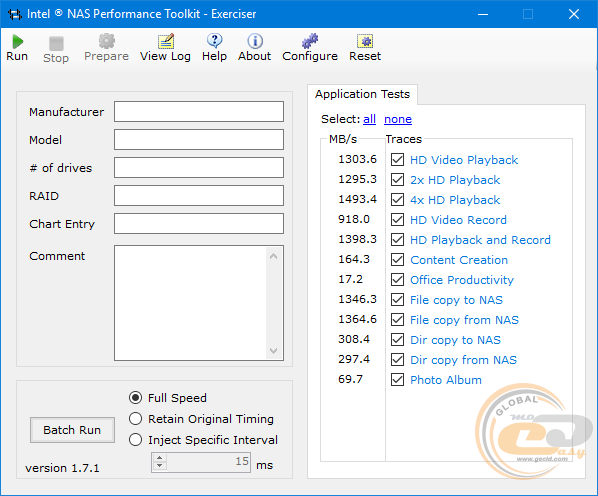Click the Prepare gear icon
The width and height of the screenshot is (598, 496).
click(x=106, y=41)
